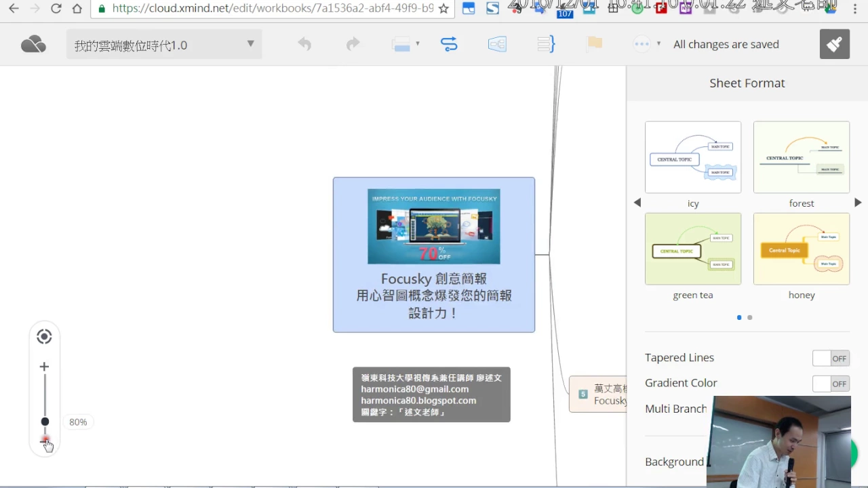Click the summary bracket icon
Screen dimensions: 868x488
[x=546, y=44]
